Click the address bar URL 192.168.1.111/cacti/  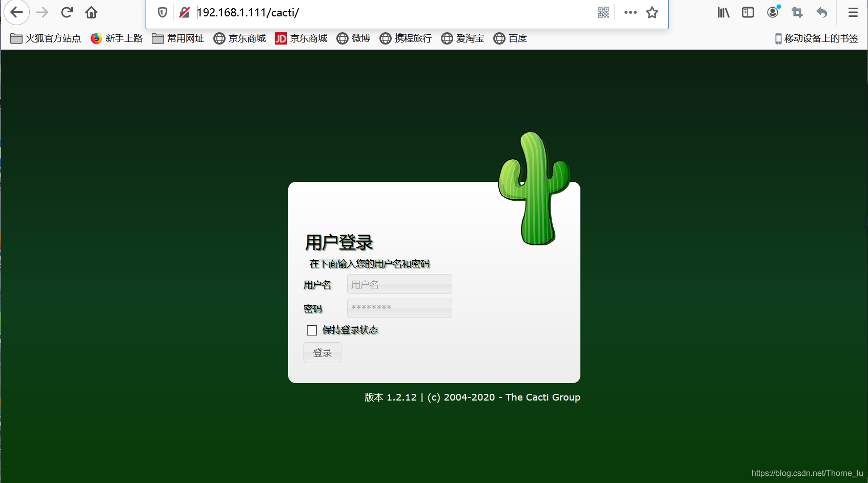[248, 12]
